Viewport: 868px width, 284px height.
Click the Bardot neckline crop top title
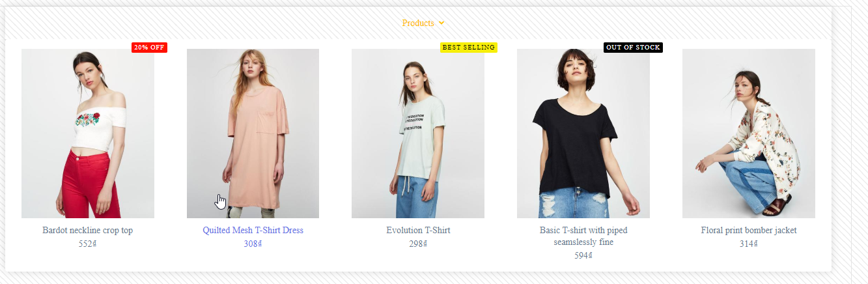(x=88, y=231)
